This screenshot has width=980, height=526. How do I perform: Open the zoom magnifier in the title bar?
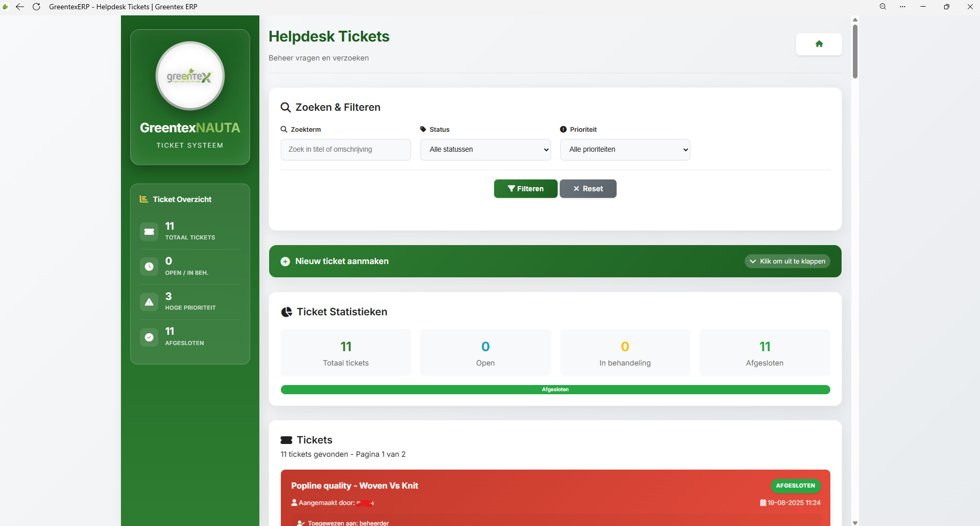point(883,7)
